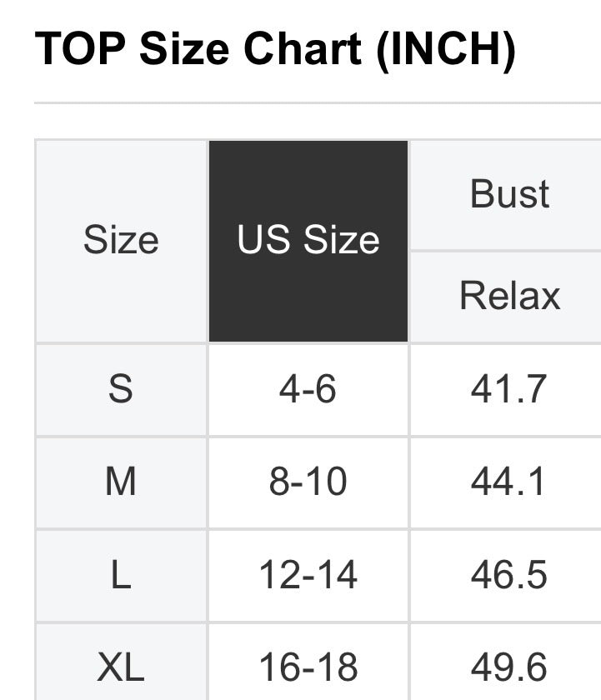Select the M size cell
Screen dimensions: 601x700
click(x=121, y=482)
